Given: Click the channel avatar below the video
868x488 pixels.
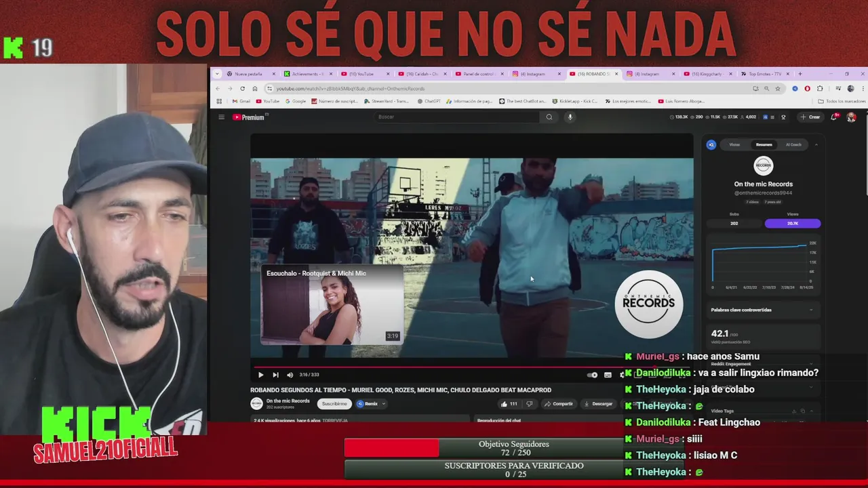Looking at the screenshot, I should 256,404.
